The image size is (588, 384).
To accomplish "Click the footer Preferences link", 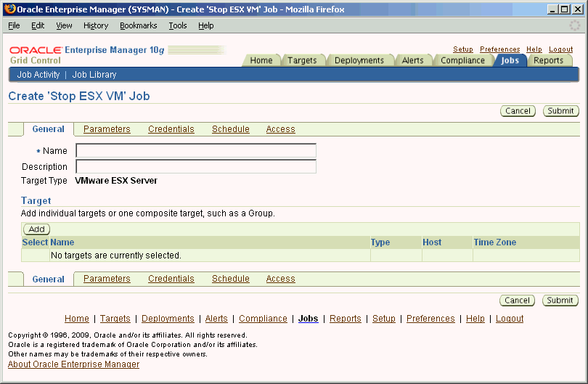I will point(430,319).
